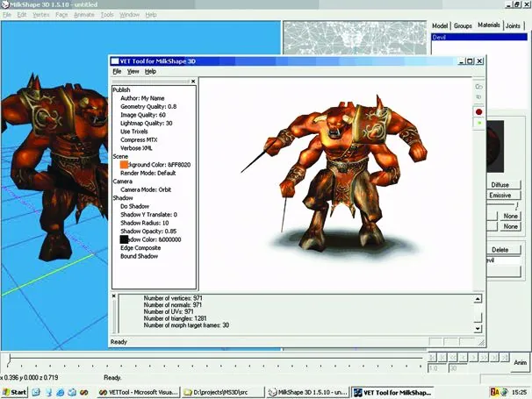Click the ZoneAlarm tray icon
This screenshot has width=532, height=399.
[494, 392]
